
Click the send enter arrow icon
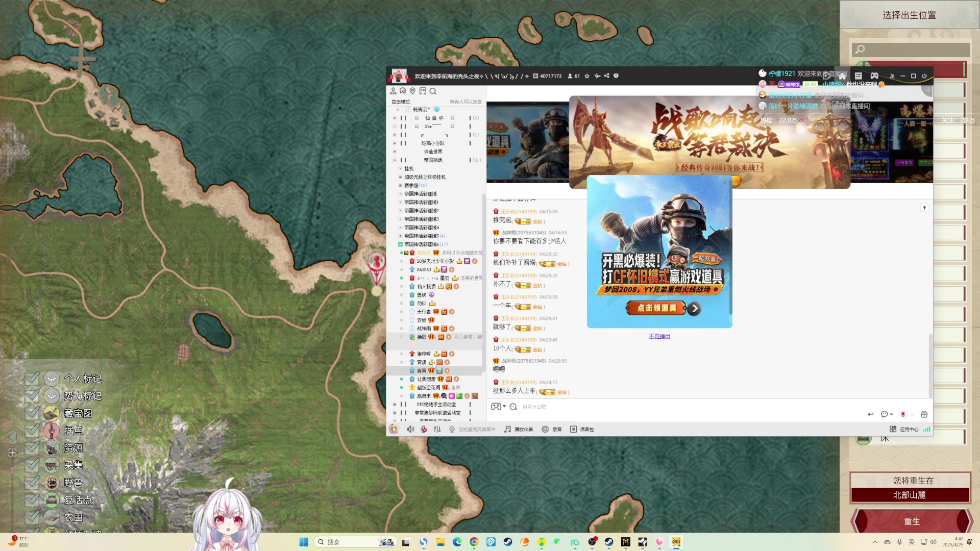click(871, 414)
